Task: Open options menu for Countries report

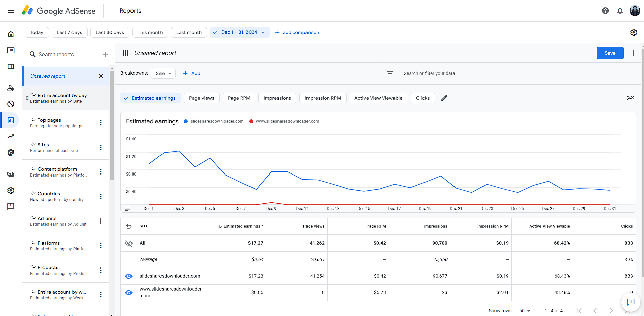Action: click(101, 196)
